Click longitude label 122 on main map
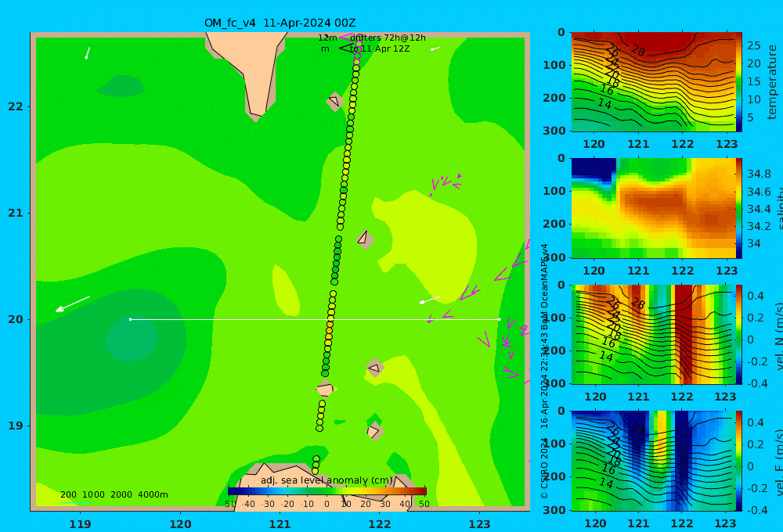783x532 pixels. (x=380, y=524)
